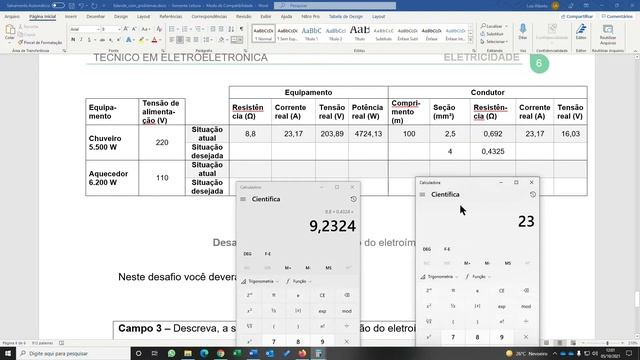Click the Pesquisar search box
Image resolution: width=640 pixels, height=360 pixels.
(x=335, y=6)
